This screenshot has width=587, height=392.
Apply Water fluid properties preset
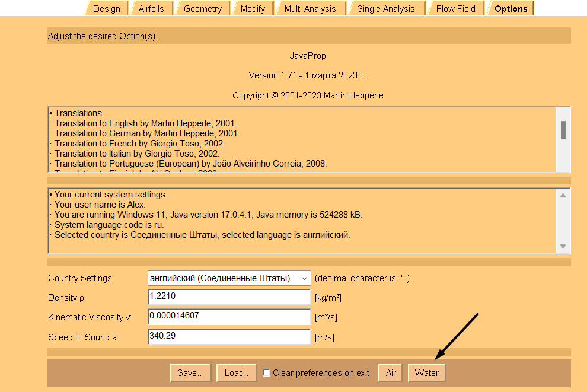(x=427, y=373)
